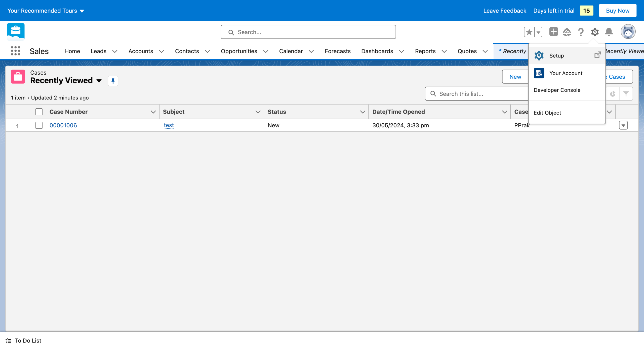
Task: Click the Setup gear icon in menu
Action: point(539,56)
